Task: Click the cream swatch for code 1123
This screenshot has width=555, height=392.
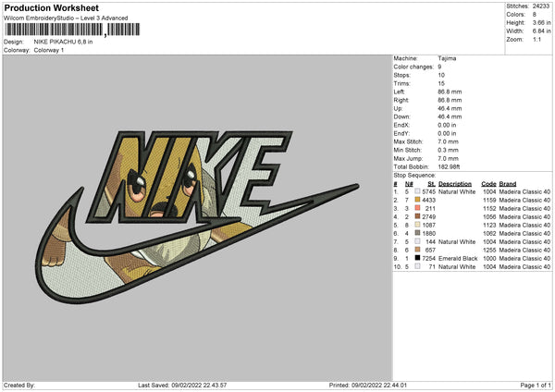Action: (x=418, y=225)
